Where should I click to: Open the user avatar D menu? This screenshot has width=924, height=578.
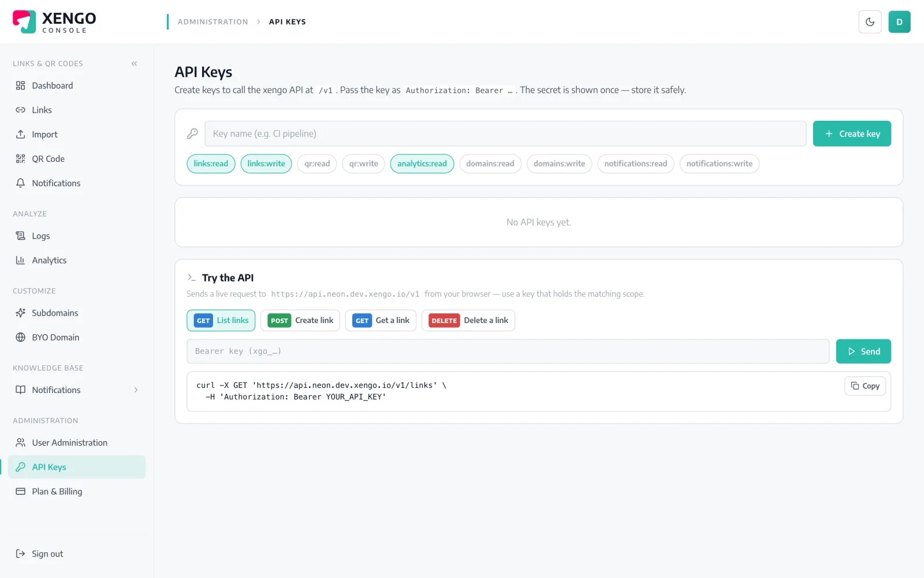[x=899, y=22]
